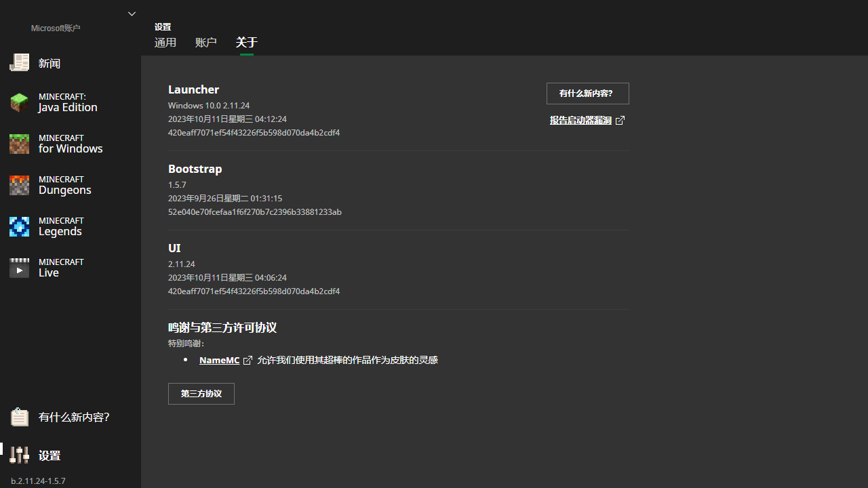Image resolution: width=868 pixels, height=488 pixels.
Task: Click Bootstrap date 2023年9月26日星期二 01:31:15
Action: pyautogui.click(x=225, y=199)
